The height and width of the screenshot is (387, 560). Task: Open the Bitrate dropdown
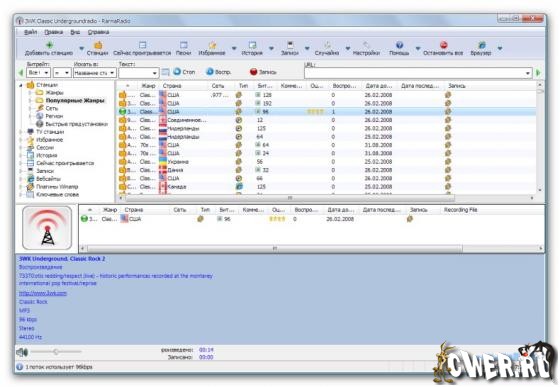click(x=39, y=73)
